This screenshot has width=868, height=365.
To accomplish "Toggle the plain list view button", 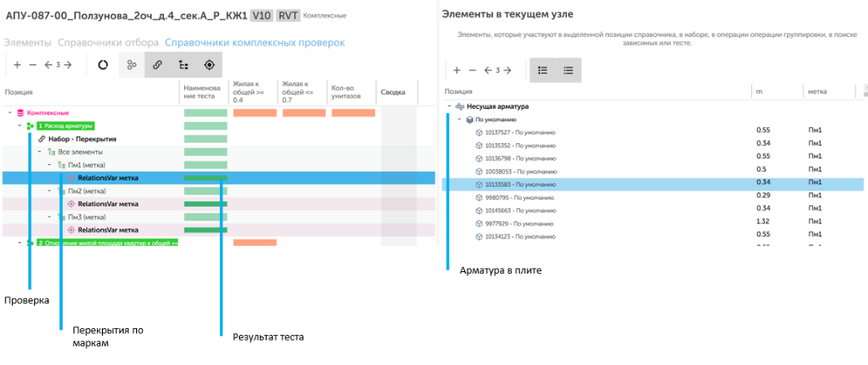I will pos(568,70).
